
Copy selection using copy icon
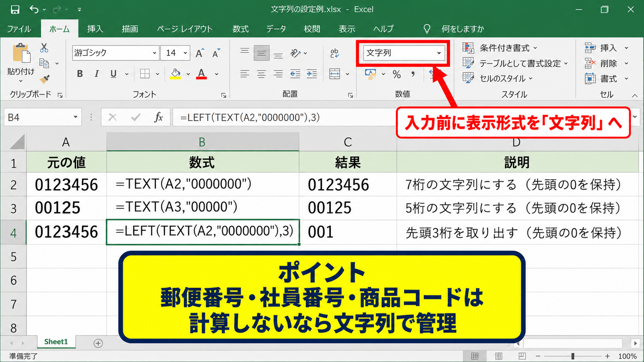coord(44,63)
